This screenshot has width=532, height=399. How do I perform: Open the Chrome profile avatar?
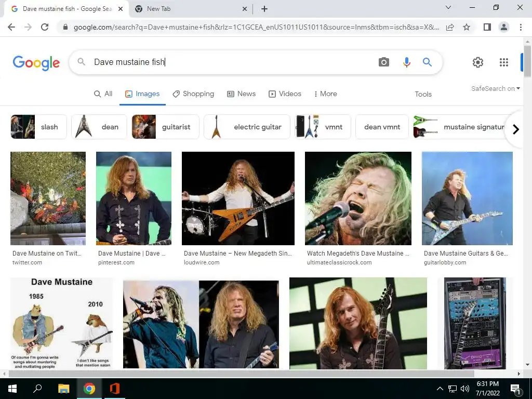(x=504, y=27)
